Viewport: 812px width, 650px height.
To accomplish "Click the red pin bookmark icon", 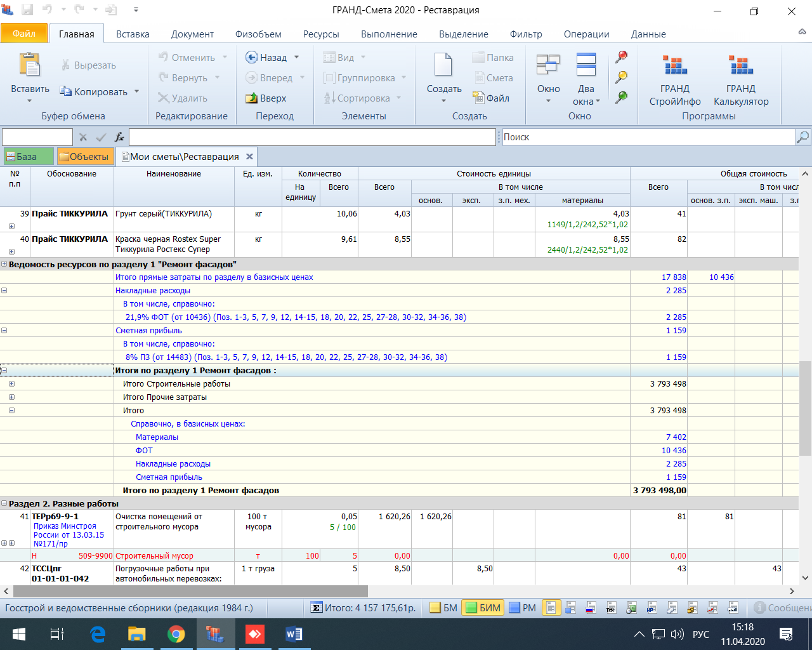I will point(622,57).
